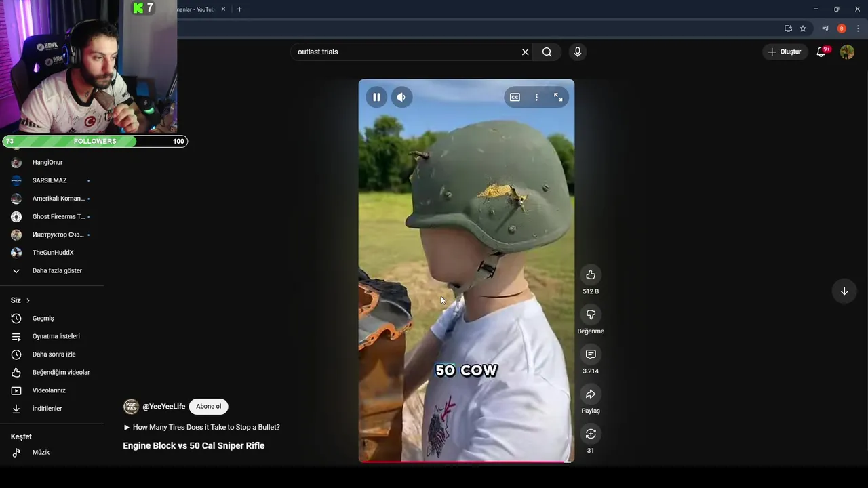This screenshot has width=868, height=488.
Task: Pause the Shorts video
Action: pyautogui.click(x=376, y=97)
